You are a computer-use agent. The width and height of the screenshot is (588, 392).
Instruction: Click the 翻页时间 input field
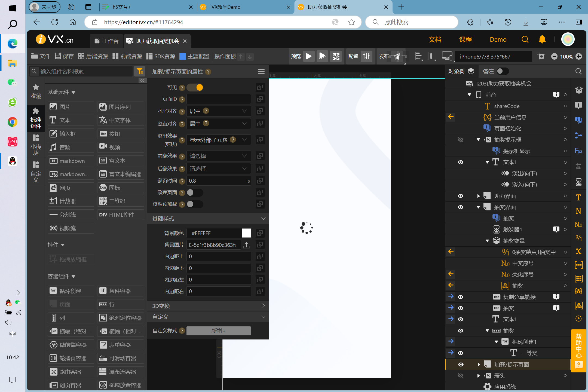219,181
